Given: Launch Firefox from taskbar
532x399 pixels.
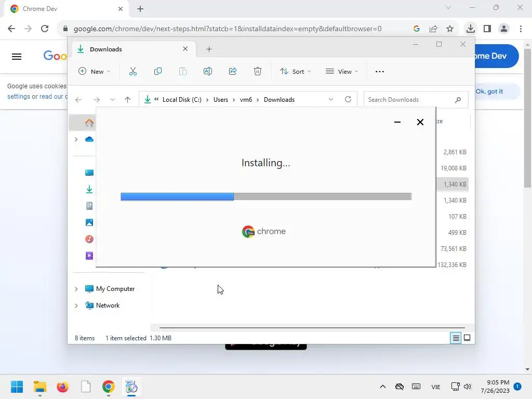Looking at the screenshot, I should click(x=63, y=387).
